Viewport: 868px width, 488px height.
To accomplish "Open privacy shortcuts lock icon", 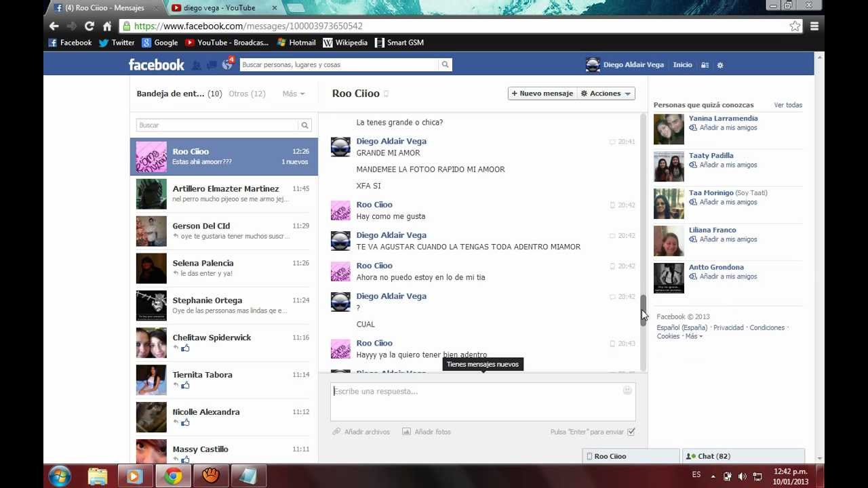I will click(x=705, y=65).
